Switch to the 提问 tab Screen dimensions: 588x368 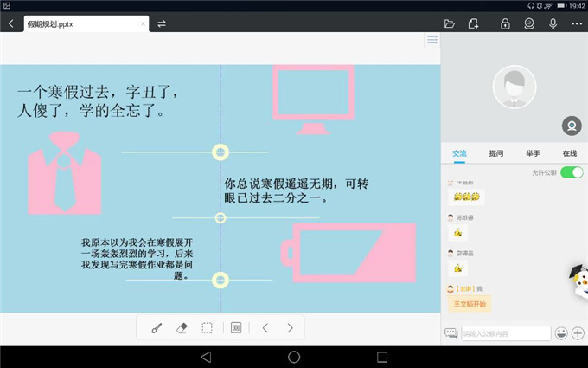point(496,153)
